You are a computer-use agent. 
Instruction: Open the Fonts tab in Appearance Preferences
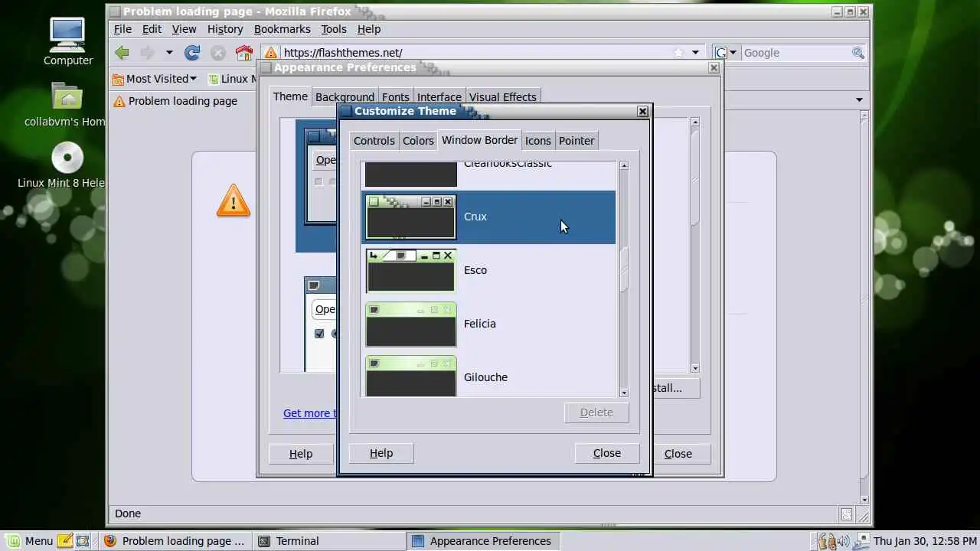click(x=395, y=97)
